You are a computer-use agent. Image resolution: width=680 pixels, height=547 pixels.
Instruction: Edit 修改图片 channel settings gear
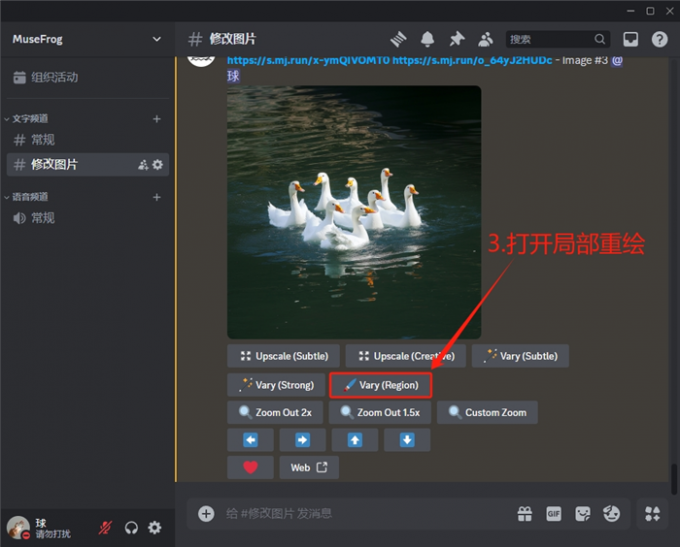coord(158,165)
